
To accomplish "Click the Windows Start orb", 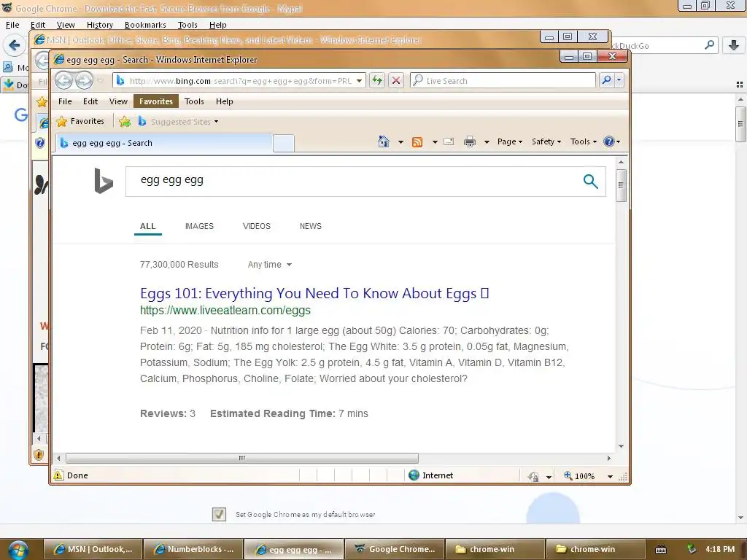I will click(18, 550).
